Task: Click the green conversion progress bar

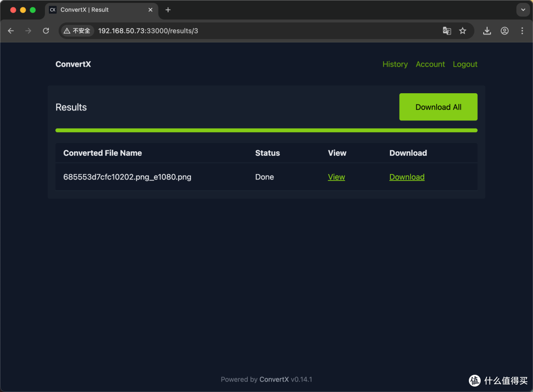Action: click(266, 130)
